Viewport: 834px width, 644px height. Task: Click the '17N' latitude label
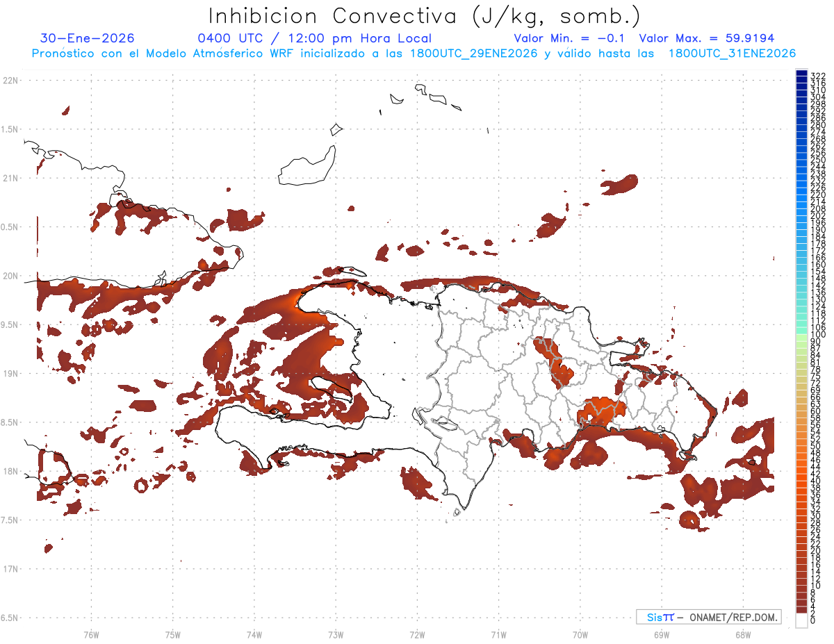click(10, 569)
